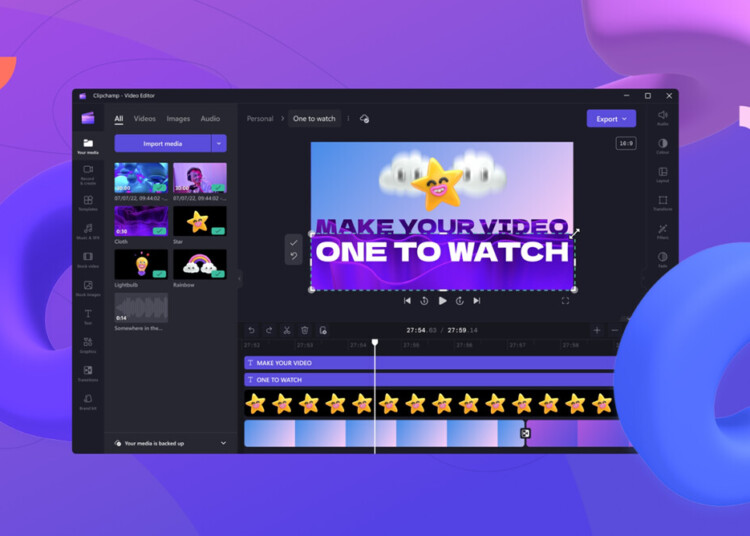Open the Audio properties panel
750x536 pixels.
tap(662, 118)
